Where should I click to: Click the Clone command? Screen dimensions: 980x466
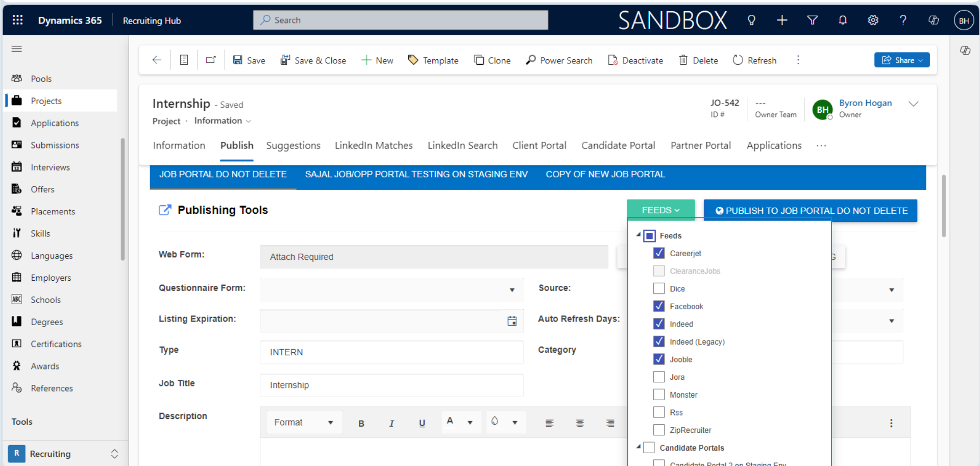[x=492, y=60]
